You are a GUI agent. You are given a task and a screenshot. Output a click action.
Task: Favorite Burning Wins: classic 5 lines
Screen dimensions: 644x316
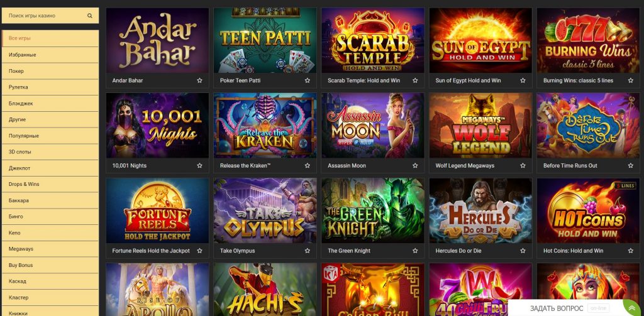(630, 80)
